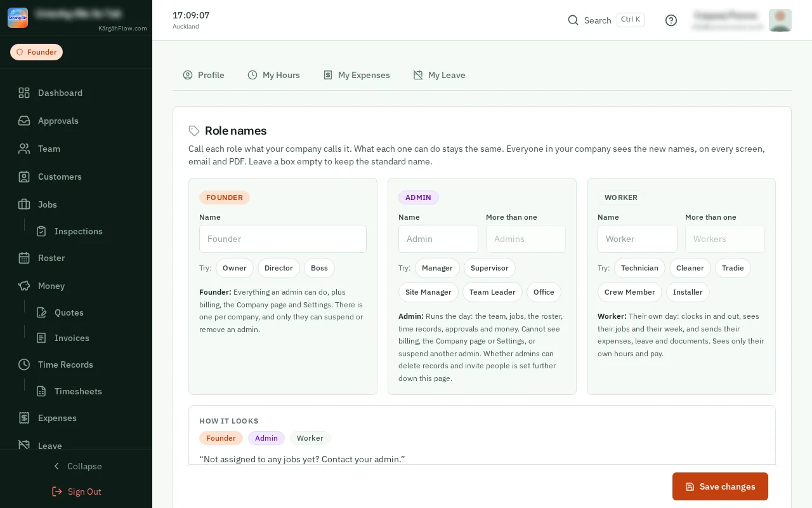Click the Approvals inbox icon
812x508 pixels.
pyautogui.click(x=24, y=121)
